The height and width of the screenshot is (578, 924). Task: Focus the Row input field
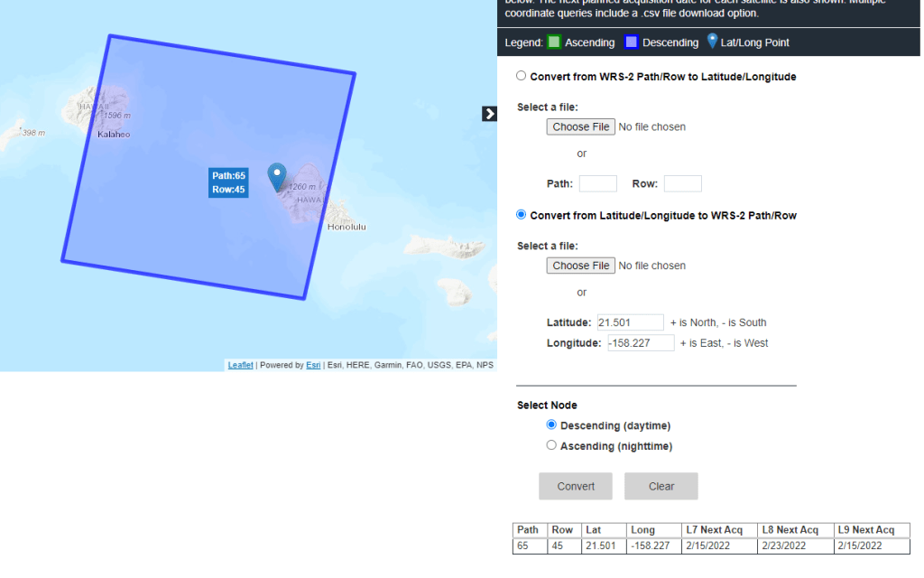pos(682,184)
